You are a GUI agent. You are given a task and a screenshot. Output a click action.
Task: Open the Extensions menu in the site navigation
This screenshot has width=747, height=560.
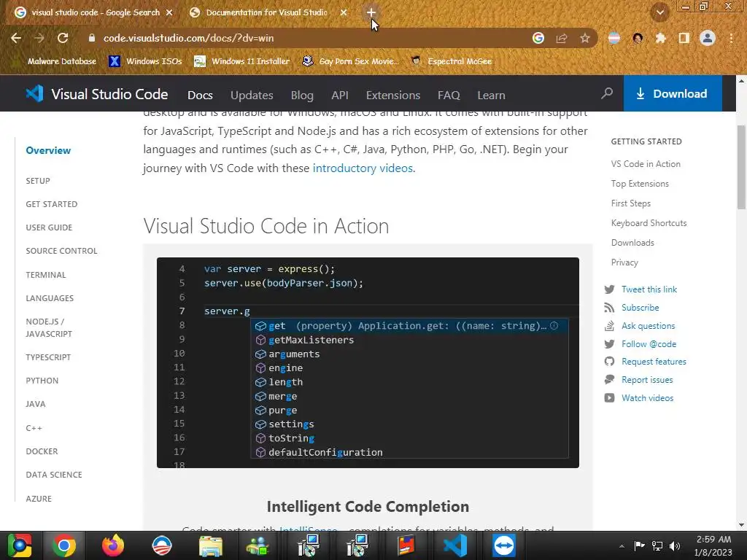(x=392, y=95)
